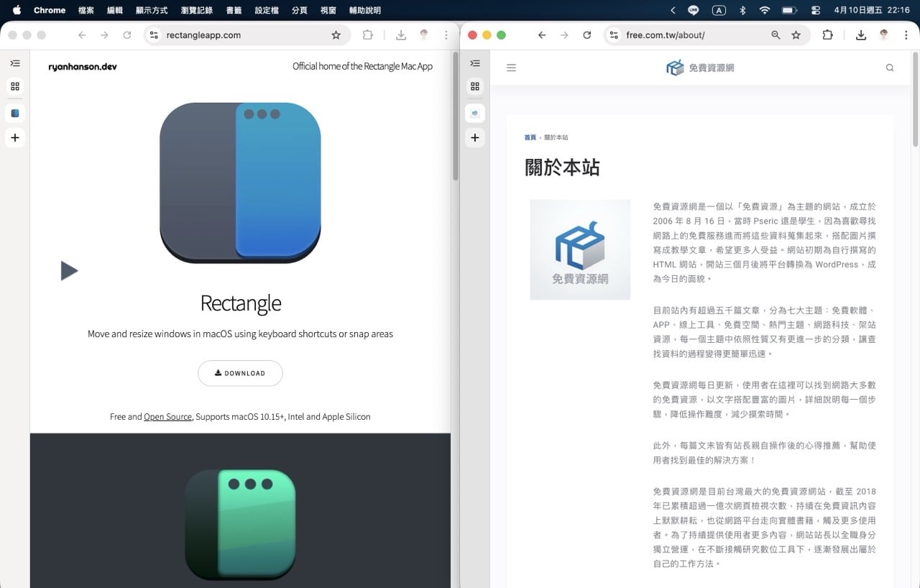Viewport: 920px width, 588px height.
Task: Open the 書籤 menu in menu bar
Action: coord(234,10)
